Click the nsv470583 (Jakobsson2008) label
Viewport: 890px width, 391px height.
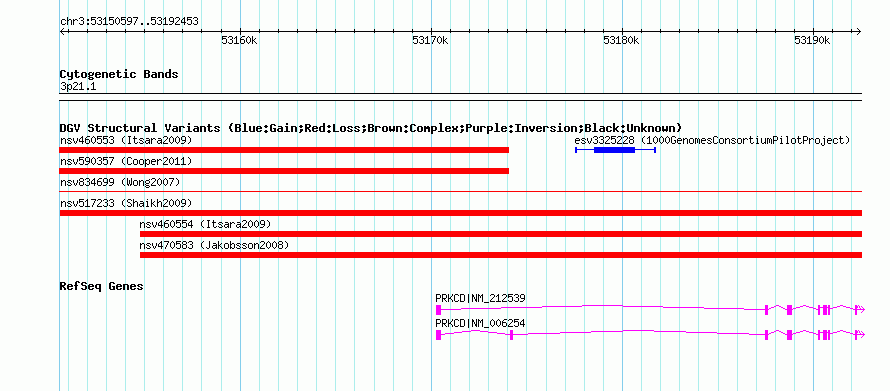pyautogui.click(x=215, y=245)
